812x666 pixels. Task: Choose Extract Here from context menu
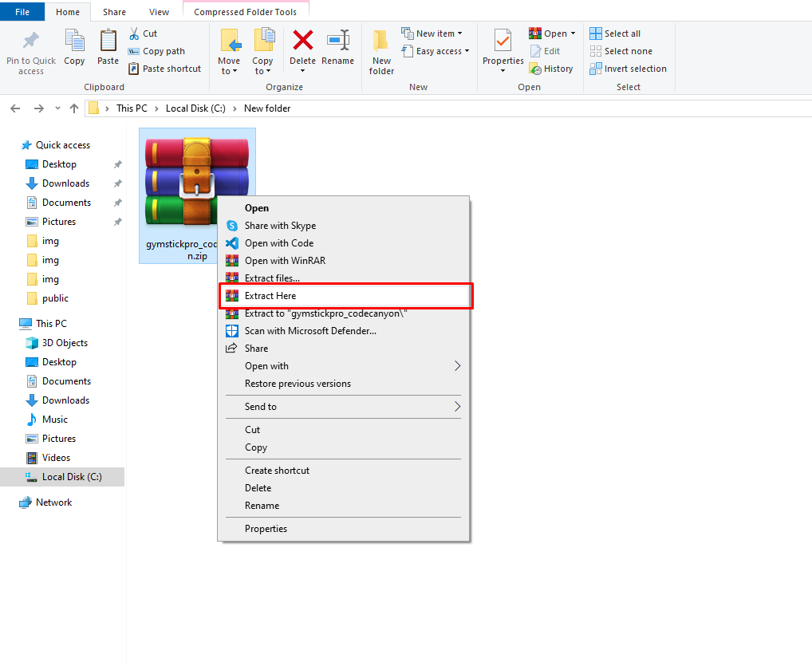pos(270,296)
